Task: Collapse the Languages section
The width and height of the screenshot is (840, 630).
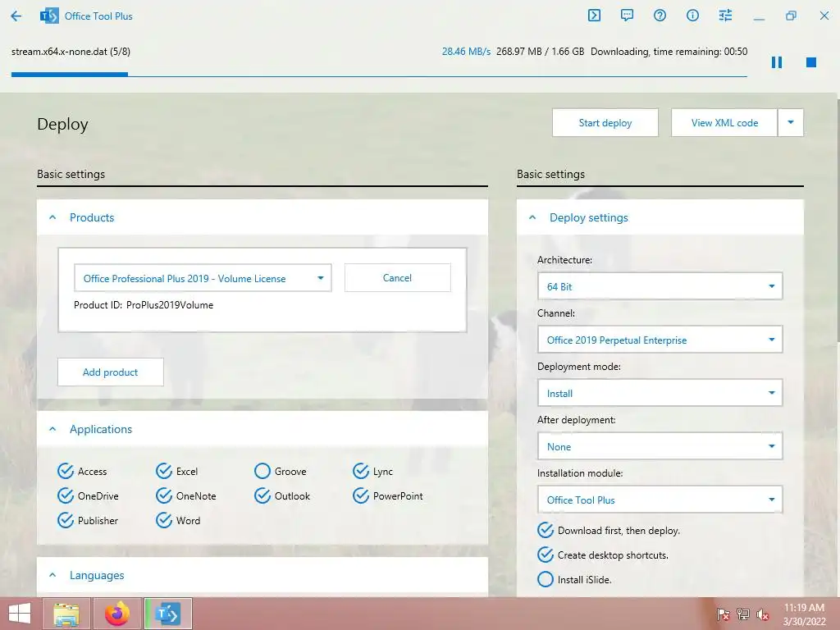Action: 52,575
